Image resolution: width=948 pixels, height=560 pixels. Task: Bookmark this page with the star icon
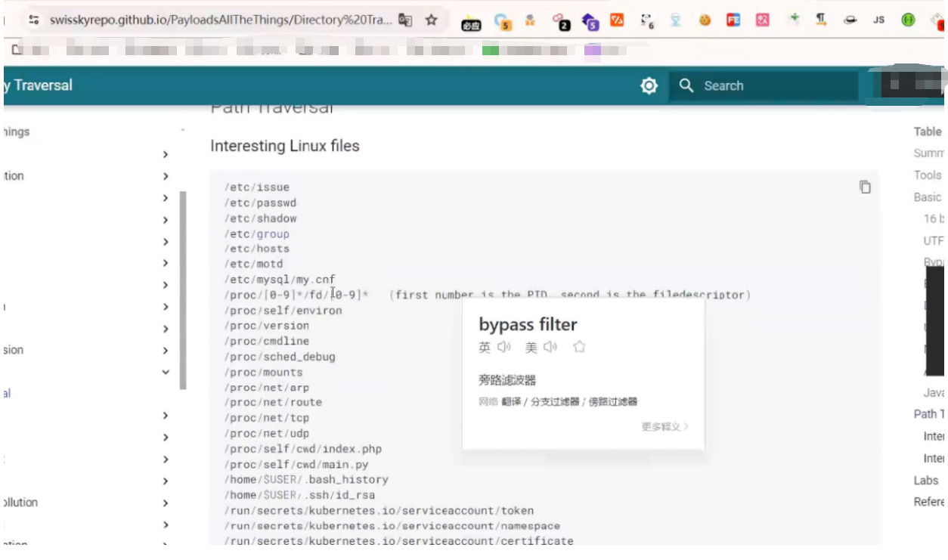click(x=431, y=20)
